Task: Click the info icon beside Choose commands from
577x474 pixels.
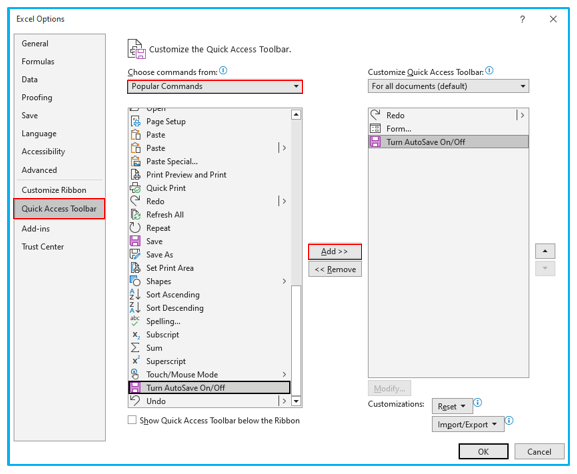Action: pyautogui.click(x=223, y=70)
